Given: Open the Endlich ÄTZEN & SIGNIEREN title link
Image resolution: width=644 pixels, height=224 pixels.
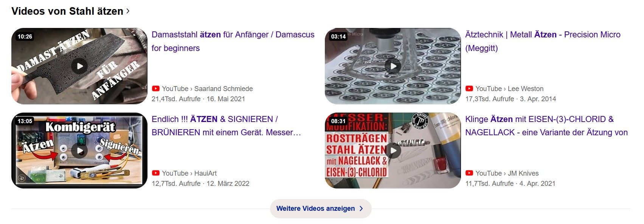Looking at the screenshot, I should (226, 126).
